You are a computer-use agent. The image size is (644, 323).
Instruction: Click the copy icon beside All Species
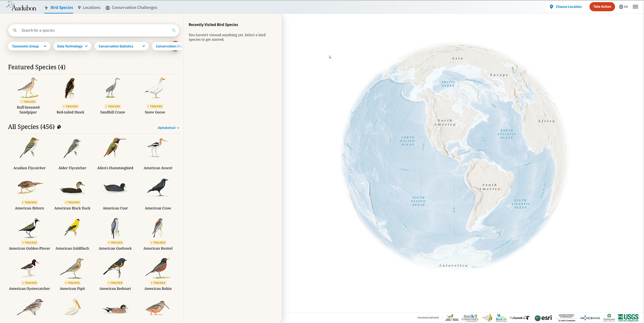tap(59, 127)
